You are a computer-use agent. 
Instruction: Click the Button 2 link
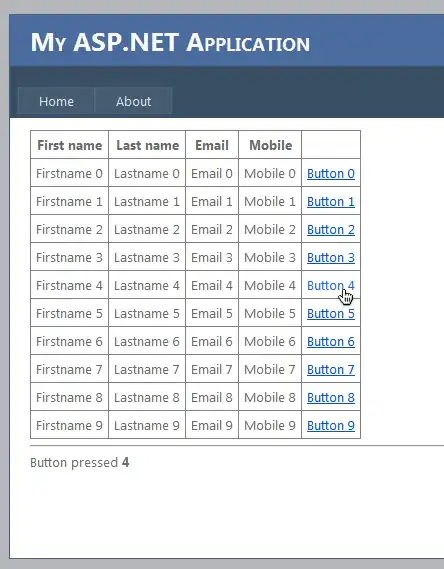pos(331,229)
